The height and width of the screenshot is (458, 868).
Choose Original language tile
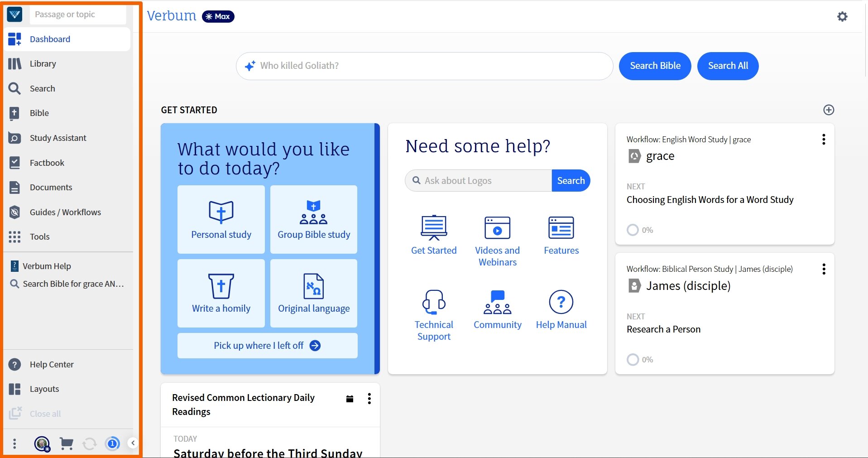[x=314, y=293]
